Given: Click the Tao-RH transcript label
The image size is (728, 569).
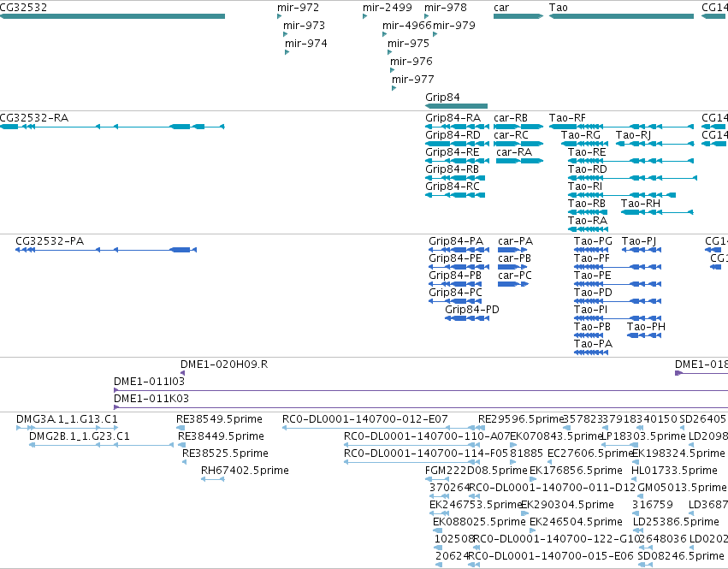Looking at the screenshot, I should coord(640,204).
